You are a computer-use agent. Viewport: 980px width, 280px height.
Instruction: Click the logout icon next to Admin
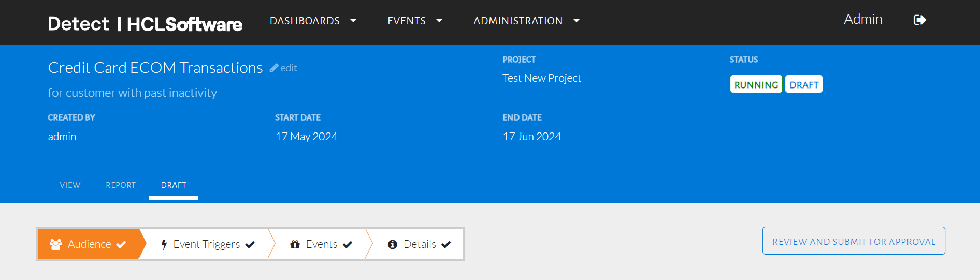(x=919, y=20)
